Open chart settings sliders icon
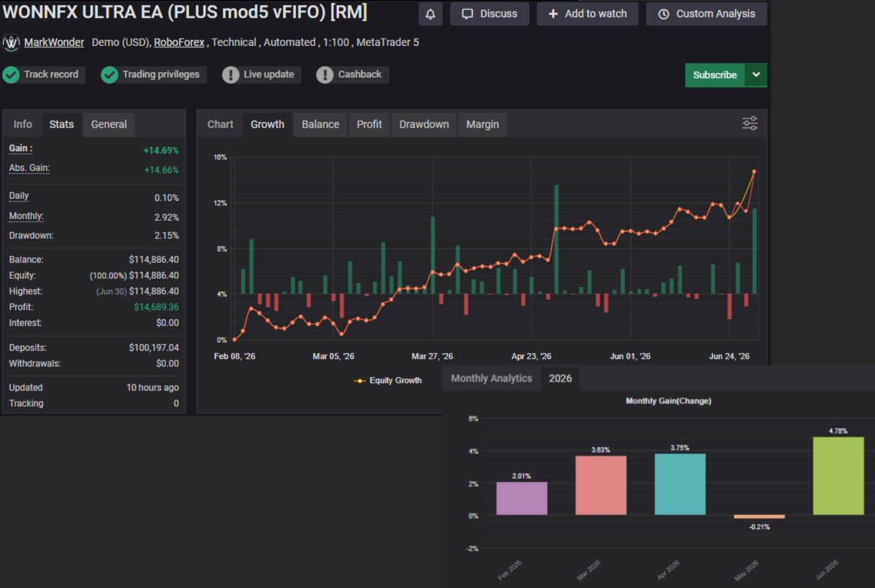 click(x=749, y=123)
